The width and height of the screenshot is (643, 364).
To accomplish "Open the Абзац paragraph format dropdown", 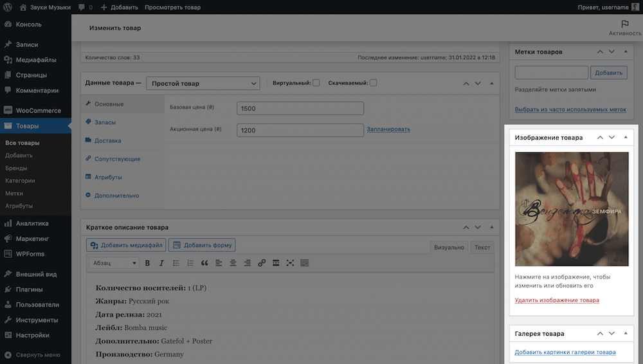I will 114,263.
